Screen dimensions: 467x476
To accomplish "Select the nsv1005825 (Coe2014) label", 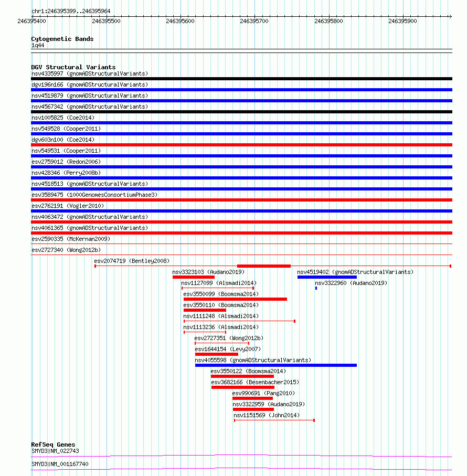I will (63, 118).
